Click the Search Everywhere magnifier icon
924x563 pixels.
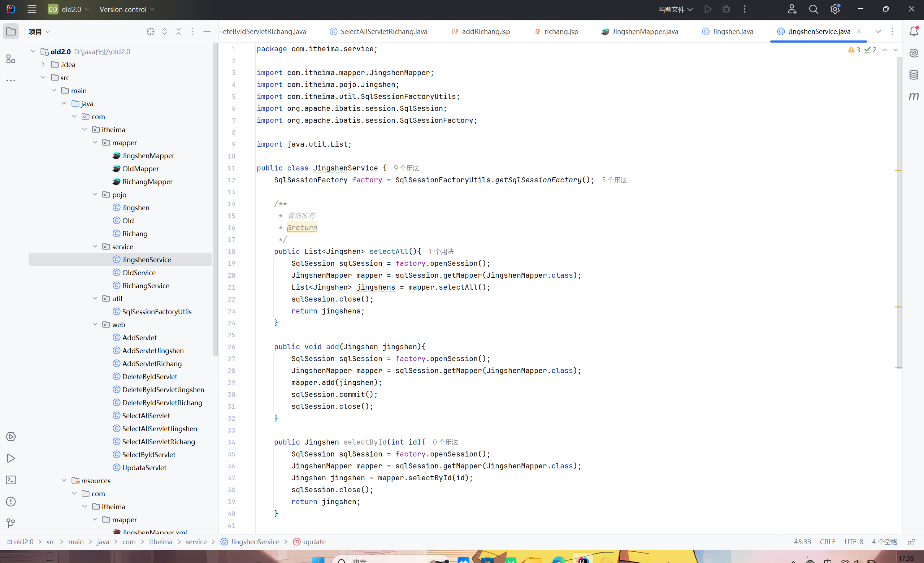click(813, 9)
